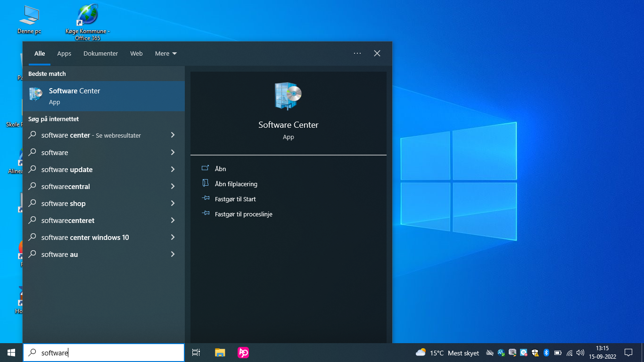Choose Åbn filplacering option

point(236,184)
